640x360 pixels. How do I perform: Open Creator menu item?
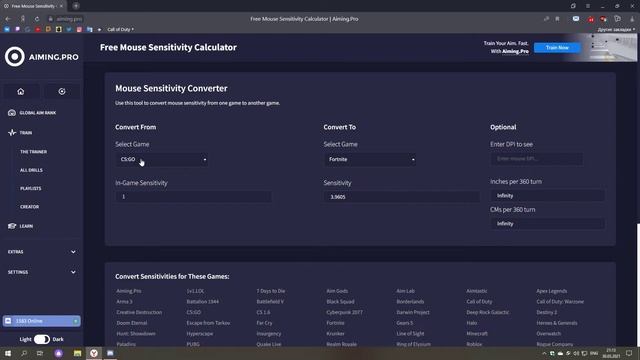[29, 207]
